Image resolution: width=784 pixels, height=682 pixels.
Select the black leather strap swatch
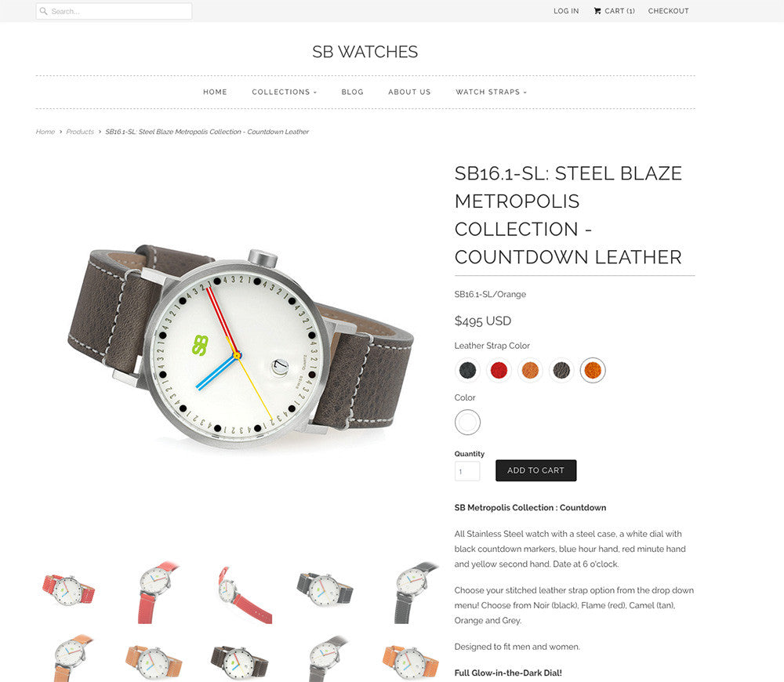pyautogui.click(x=467, y=371)
